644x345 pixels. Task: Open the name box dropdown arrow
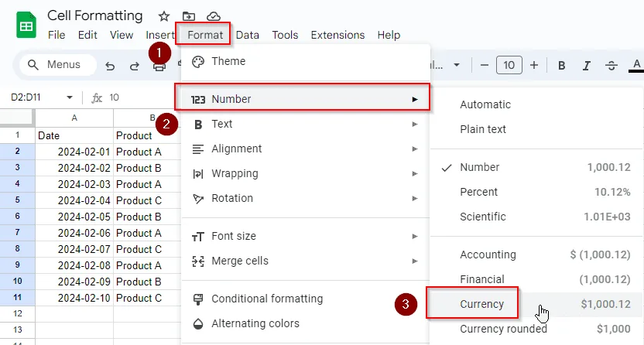70,97
